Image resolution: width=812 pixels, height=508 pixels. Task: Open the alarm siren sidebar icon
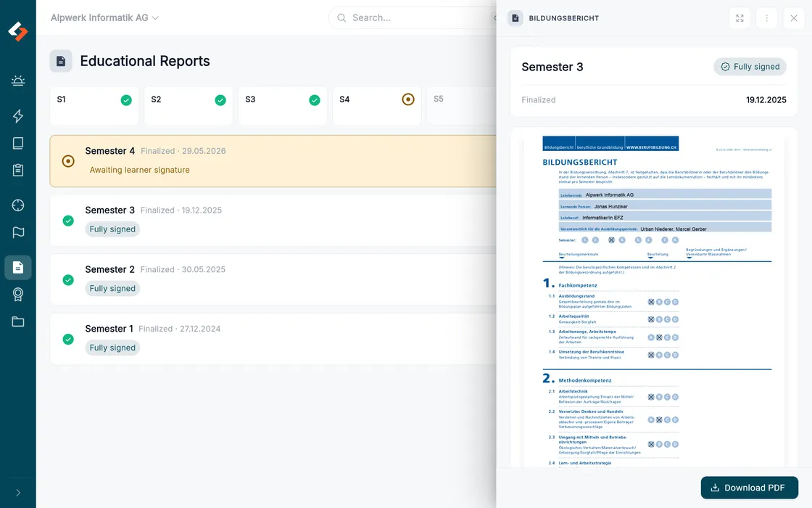(18, 81)
